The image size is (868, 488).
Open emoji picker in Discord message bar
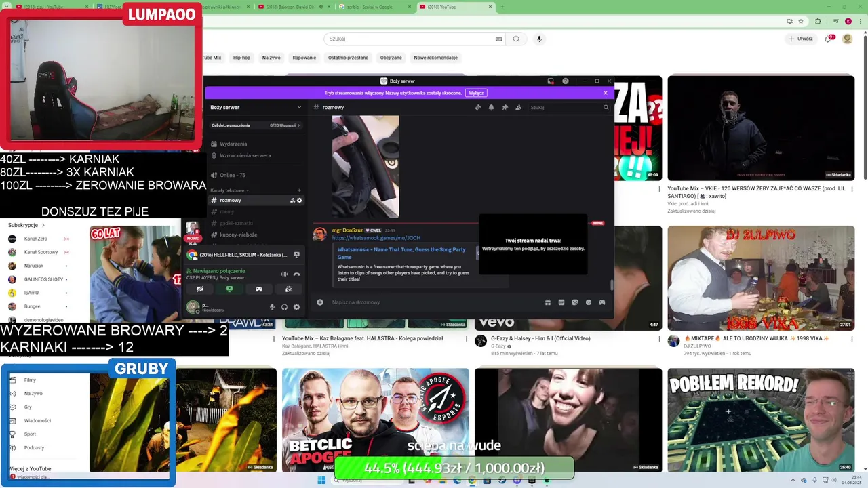[x=589, y=302]
